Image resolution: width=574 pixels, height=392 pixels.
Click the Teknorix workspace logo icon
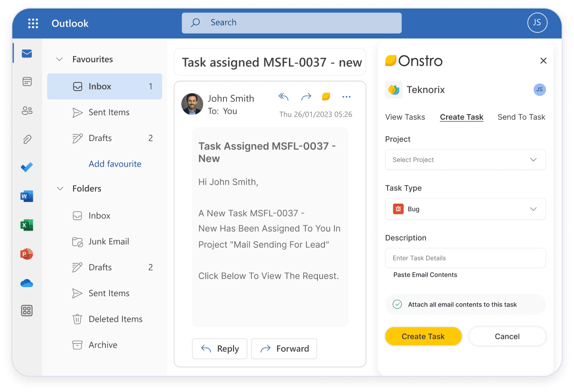(x=394, y=89)
